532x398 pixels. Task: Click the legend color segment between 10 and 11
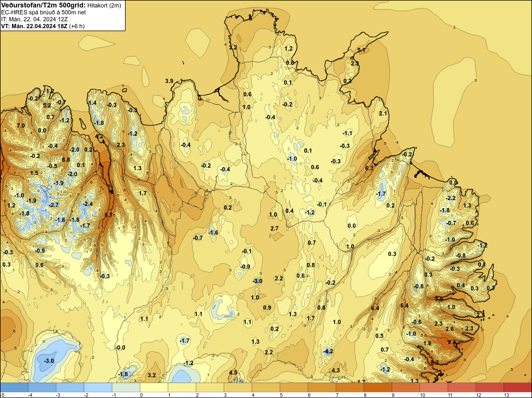434,387
